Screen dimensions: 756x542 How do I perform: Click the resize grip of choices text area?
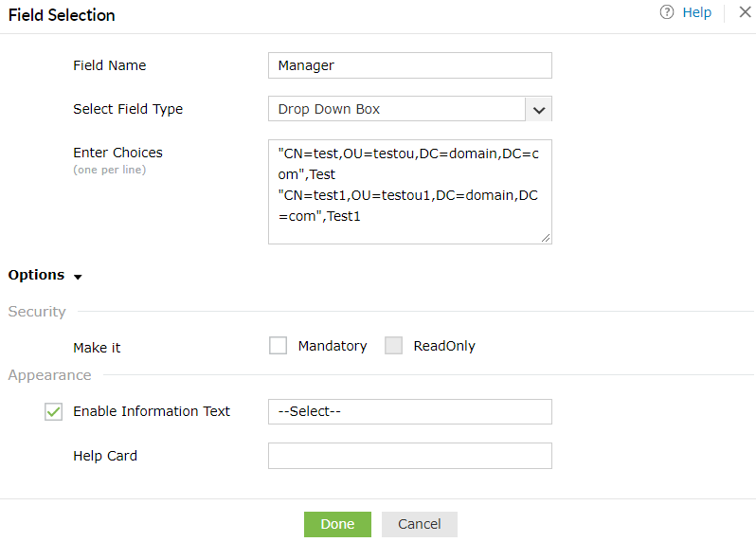(x=546, y=238)
